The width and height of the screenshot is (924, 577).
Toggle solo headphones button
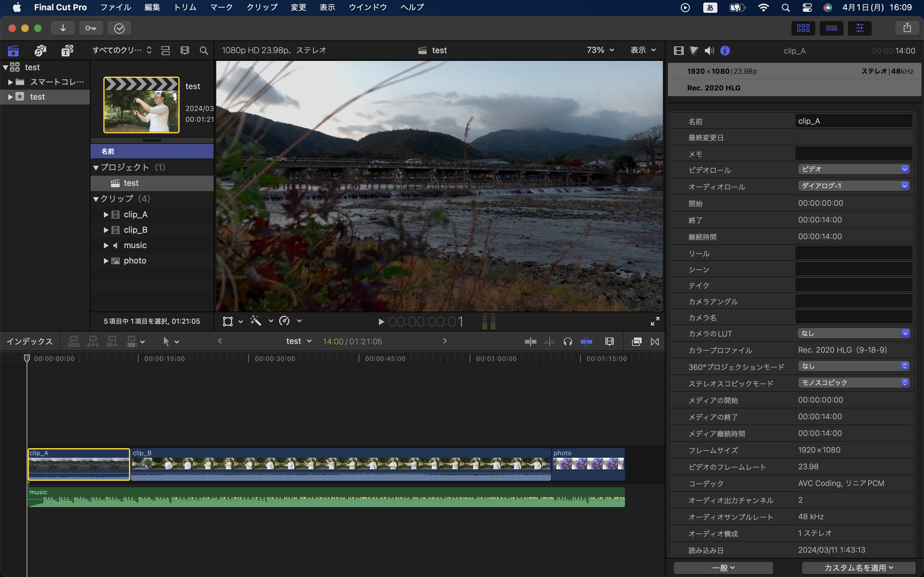pyautogui.click(x=568, y=341)
